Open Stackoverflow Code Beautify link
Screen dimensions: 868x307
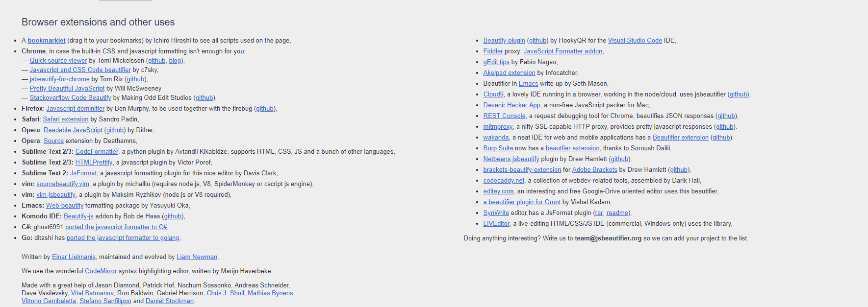pyautogui.click(x=70, y=98)
